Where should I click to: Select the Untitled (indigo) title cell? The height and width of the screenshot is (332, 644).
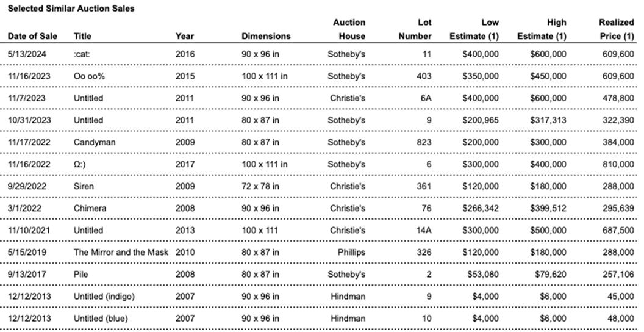pyautogui.click(x=104, y=296)
